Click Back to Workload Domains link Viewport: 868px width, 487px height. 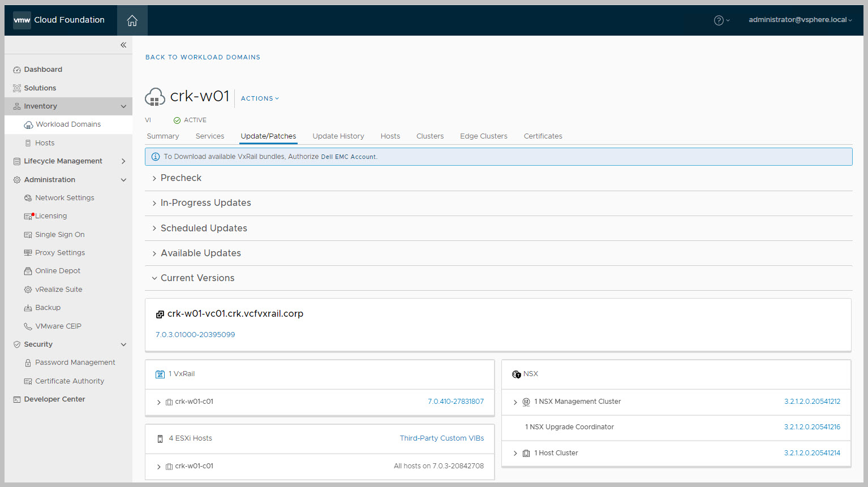203,57
